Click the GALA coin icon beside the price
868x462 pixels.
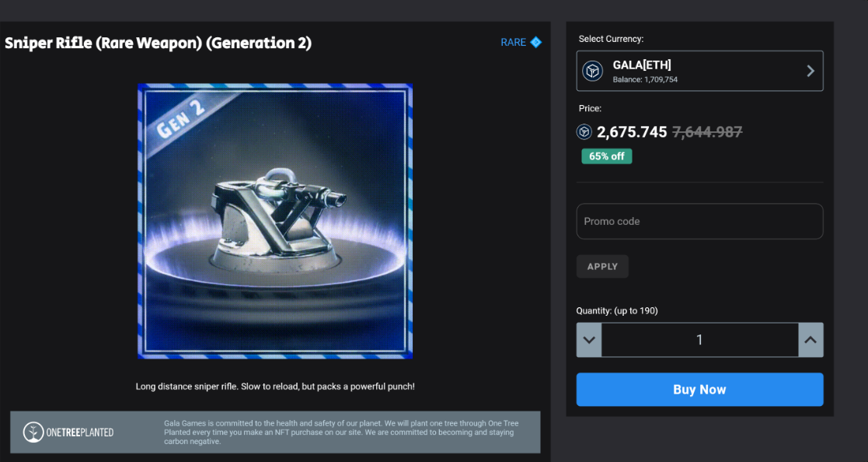click(x=584, y=132)
